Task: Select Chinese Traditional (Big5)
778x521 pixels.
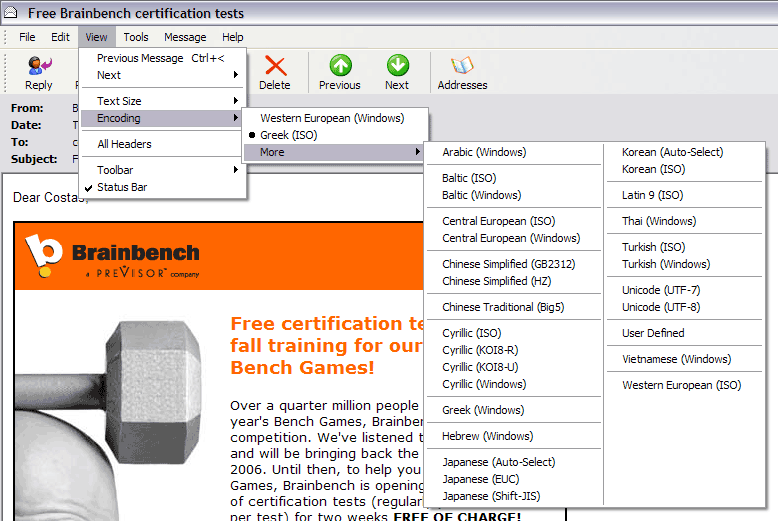Action: (x=514, y=307)
